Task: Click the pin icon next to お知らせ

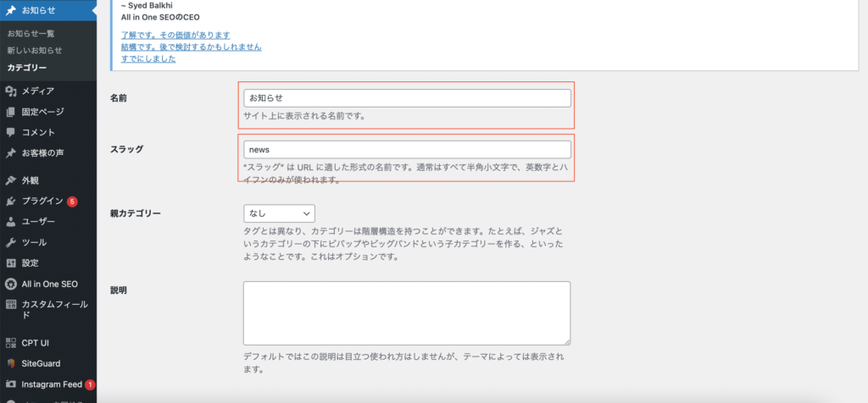Action: coord(10,11)
